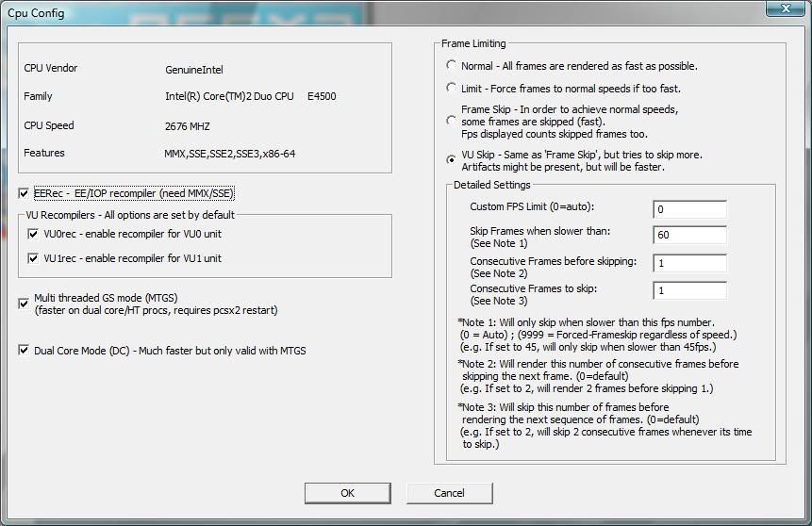The image size is (812, 526).
Task: Uncheck VU1rec recompiler for VU1 unit
Action: [34, 258]
